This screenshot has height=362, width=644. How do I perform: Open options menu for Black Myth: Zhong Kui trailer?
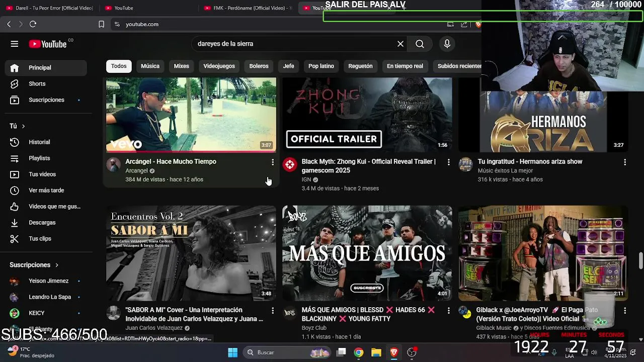[449, 162]
